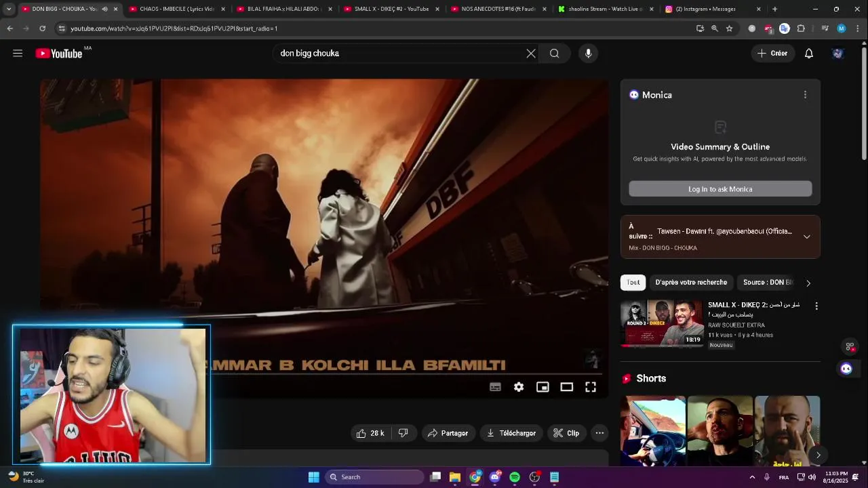This screenshot has height=488, width=868.
Task: Select the Tout filter chip
Action: (633, 283)
